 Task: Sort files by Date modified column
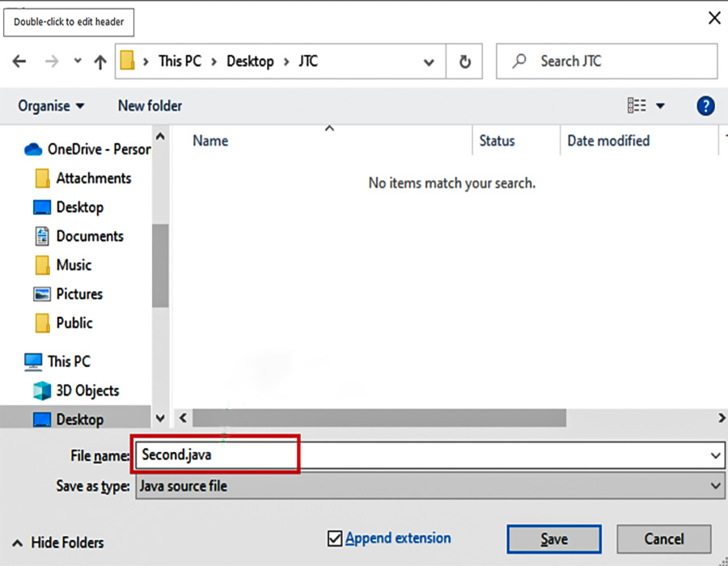[608, 141]
